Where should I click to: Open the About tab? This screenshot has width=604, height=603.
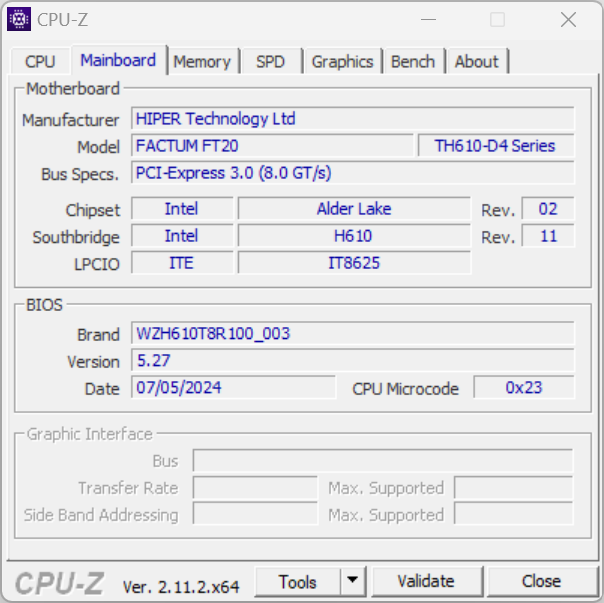pos(476,62)
